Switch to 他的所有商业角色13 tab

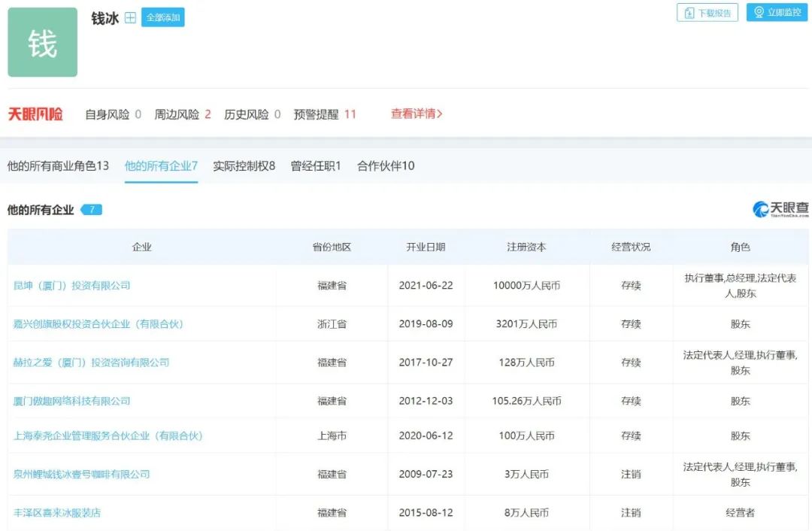(58, 165)
